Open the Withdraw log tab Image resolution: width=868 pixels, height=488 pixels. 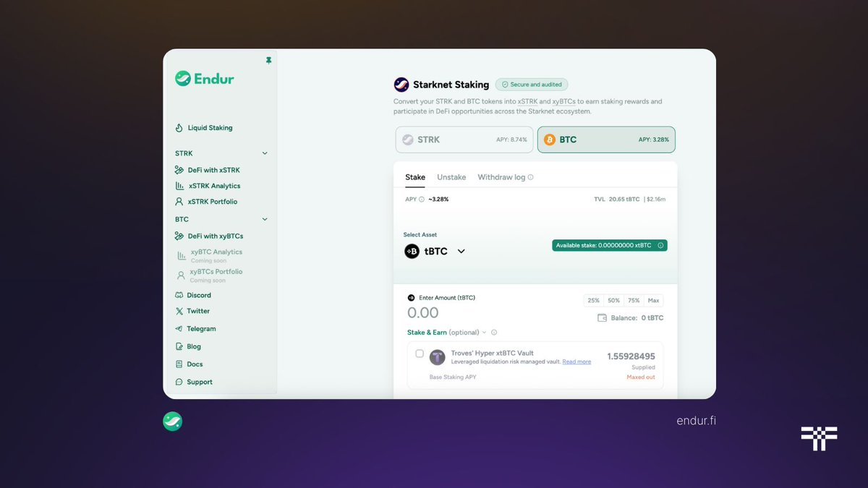(502, 177)
